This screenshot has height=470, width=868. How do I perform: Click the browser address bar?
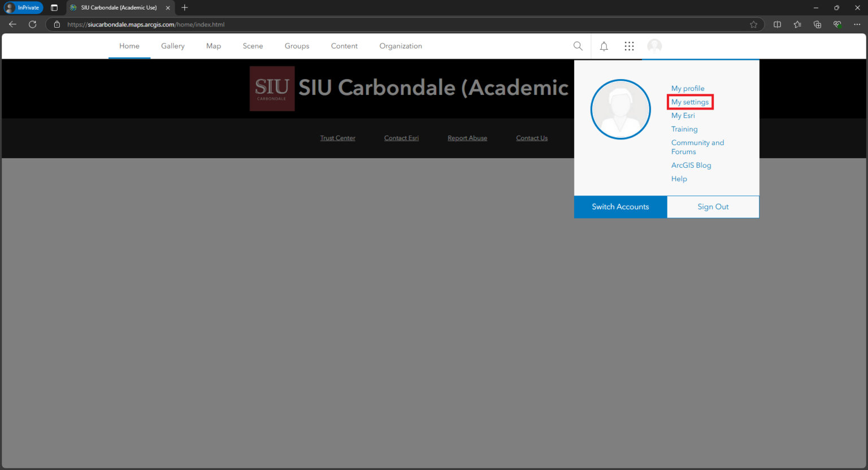tap(396, 24)
